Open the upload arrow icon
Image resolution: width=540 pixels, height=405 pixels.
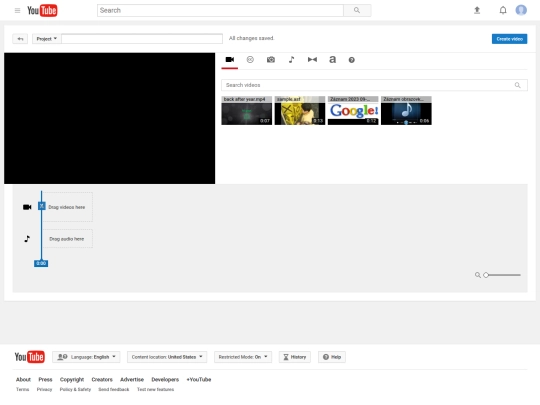point(477,10)
